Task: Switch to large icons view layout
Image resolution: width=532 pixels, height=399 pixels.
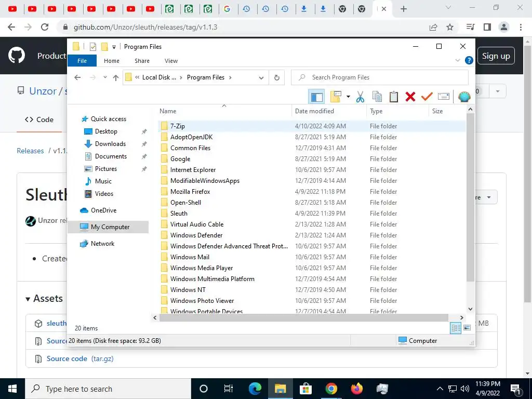Action: pos(467,328)
